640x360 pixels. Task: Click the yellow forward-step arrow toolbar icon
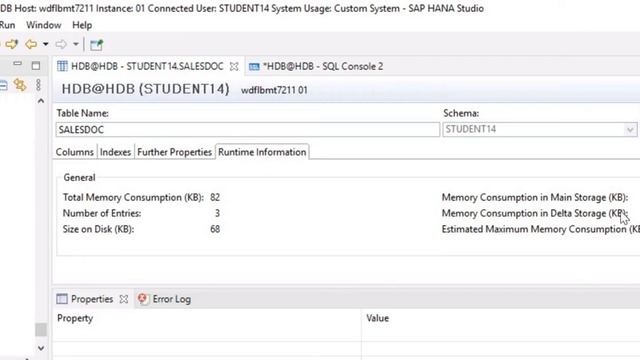coord(11,44)
